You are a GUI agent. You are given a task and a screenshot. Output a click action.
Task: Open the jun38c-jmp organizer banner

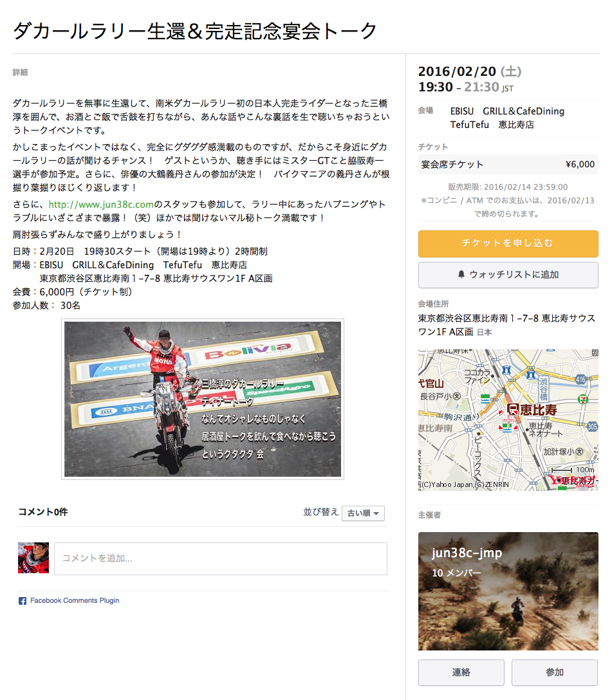point(508,591)
